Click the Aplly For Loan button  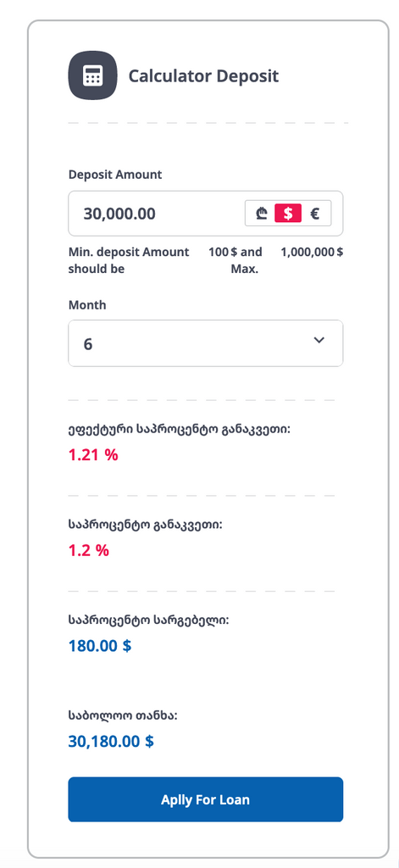point(205,799)
